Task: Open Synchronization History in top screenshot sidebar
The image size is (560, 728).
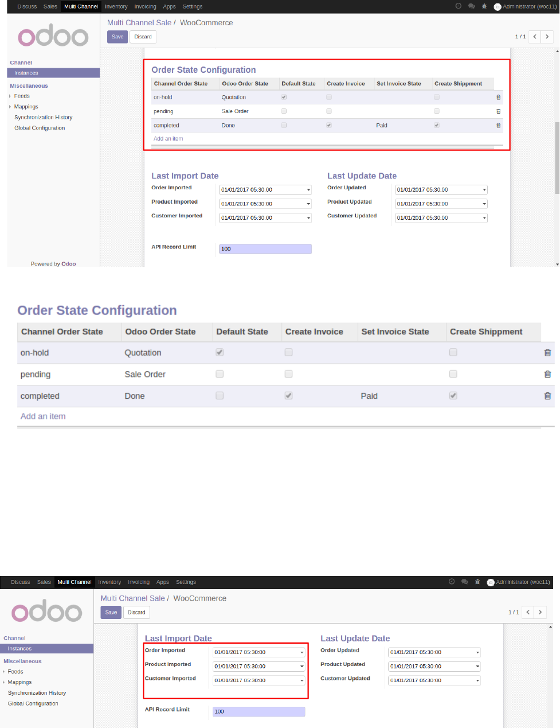Action: pos(44,117)
